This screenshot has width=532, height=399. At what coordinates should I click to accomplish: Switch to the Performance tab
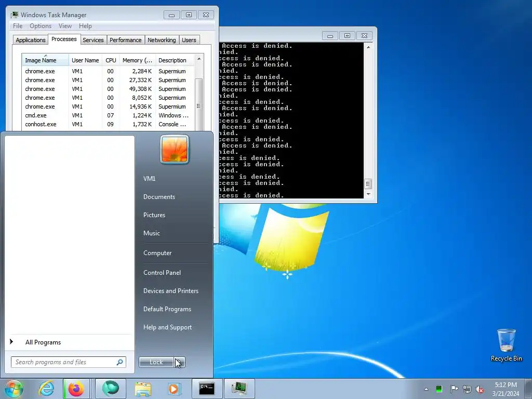point(125,39)
